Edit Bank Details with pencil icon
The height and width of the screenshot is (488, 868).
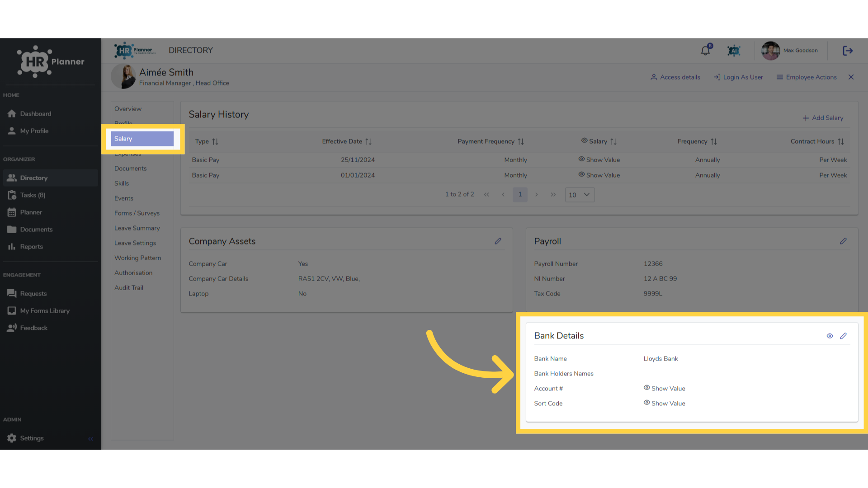pyautogui.click(x=843, y=336)
